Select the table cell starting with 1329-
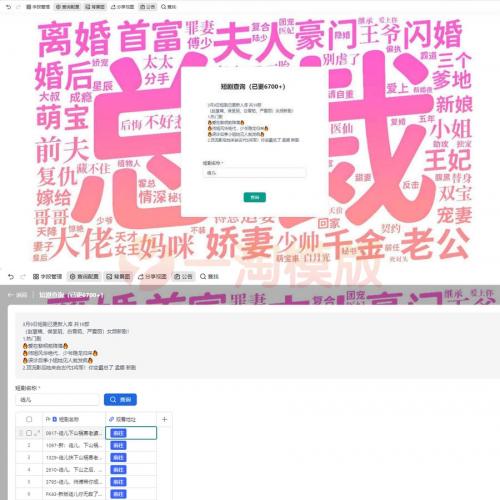Image resolution: width=500 pixels, height=500 pixels. (74, 457)
